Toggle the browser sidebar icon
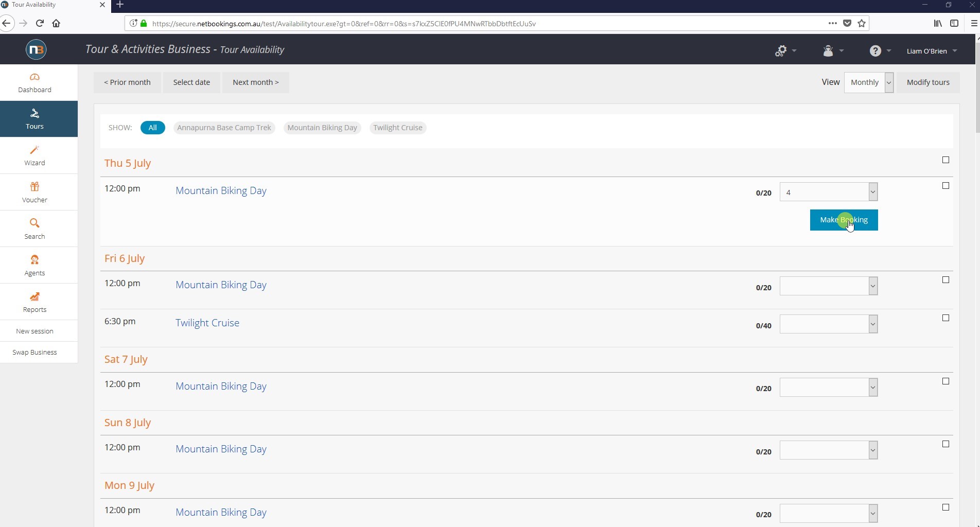 (954, 23)
